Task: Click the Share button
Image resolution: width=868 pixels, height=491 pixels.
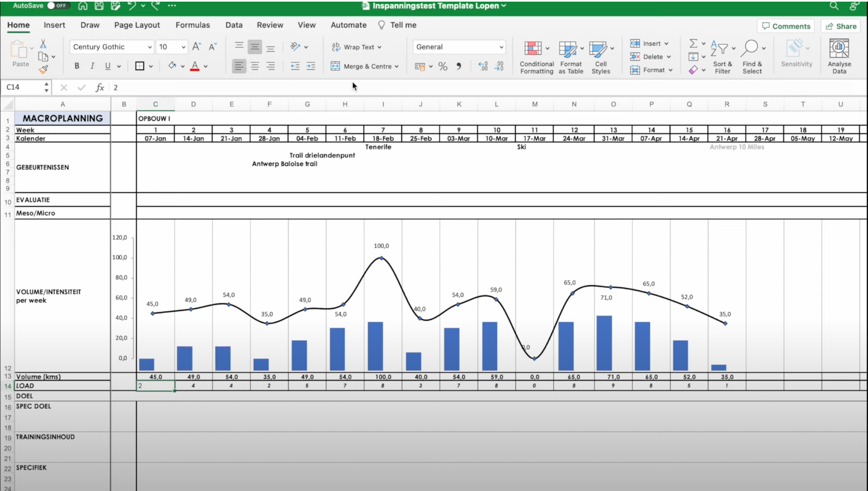Action: tap(840, 26)
